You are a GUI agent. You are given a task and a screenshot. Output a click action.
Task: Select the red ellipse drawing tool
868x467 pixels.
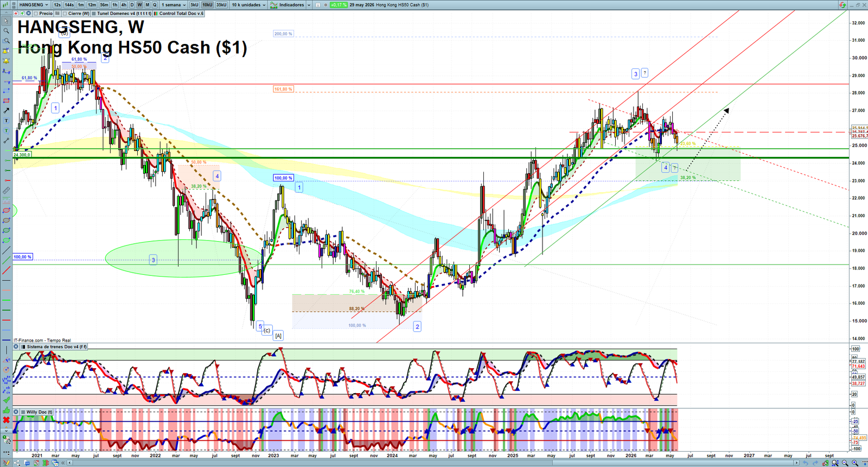pyautogui.click(x=7, y=210)
